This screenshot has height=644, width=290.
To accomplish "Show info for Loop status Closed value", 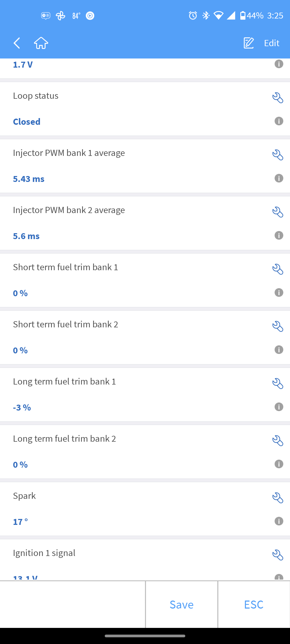I will click(x=279, y=121).
